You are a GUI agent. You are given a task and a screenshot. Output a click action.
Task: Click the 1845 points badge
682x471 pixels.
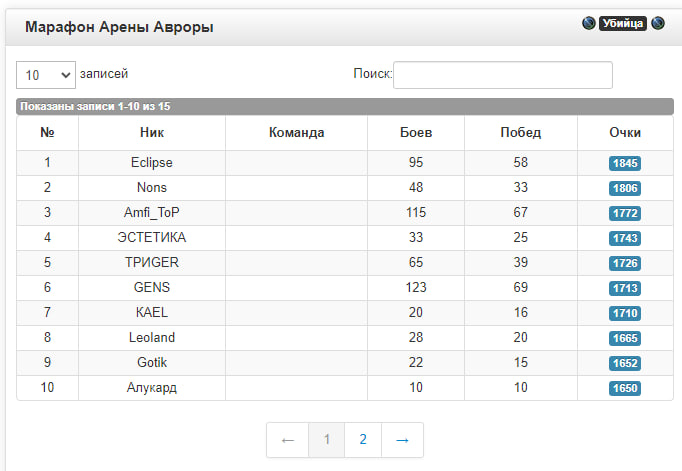click(x=625, y=163)
